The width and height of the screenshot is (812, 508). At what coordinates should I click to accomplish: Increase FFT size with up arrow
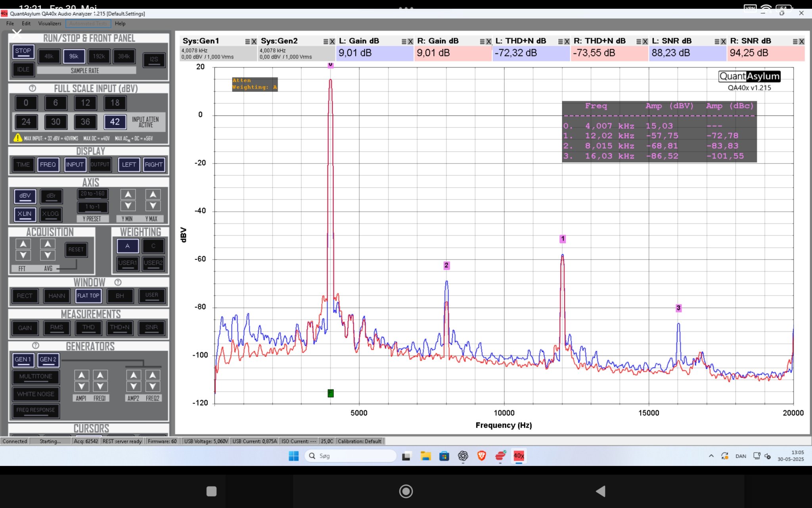coord(23,244)
